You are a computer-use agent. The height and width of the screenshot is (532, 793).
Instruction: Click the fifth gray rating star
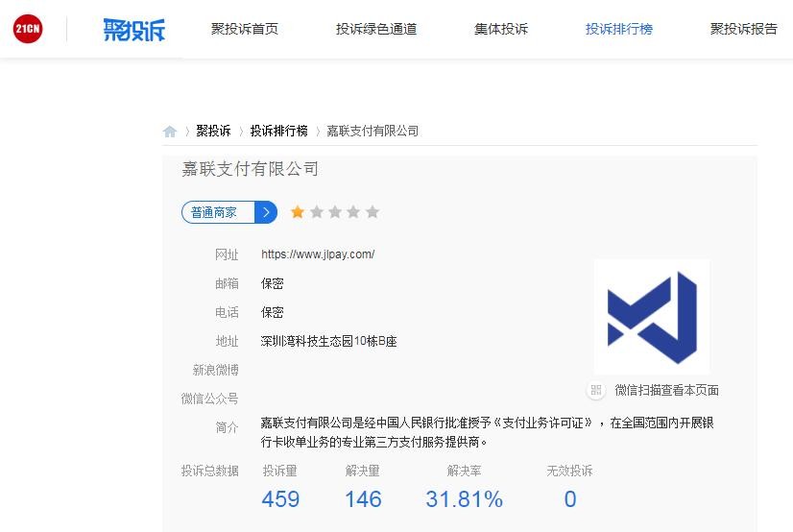(x=372, y=212)
